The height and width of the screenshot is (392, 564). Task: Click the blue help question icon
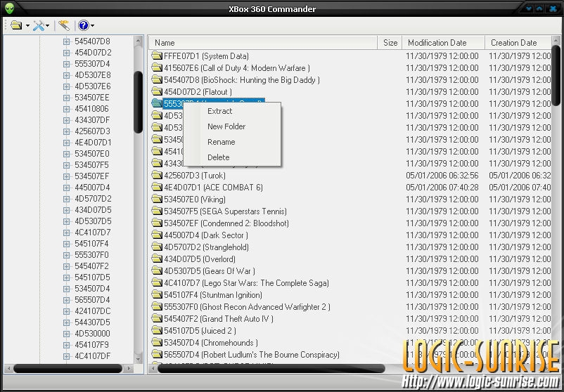point(84,25)
